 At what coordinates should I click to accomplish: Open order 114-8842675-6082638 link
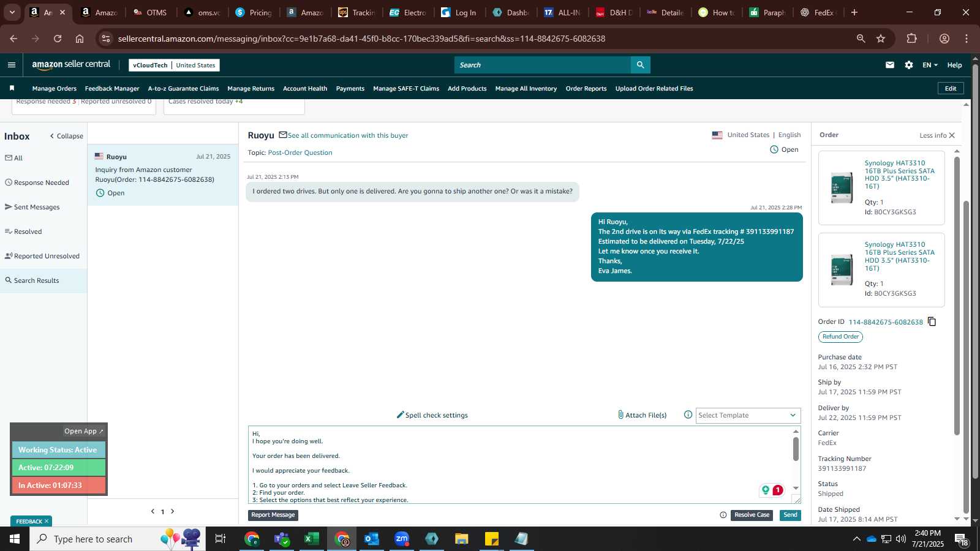886,322
